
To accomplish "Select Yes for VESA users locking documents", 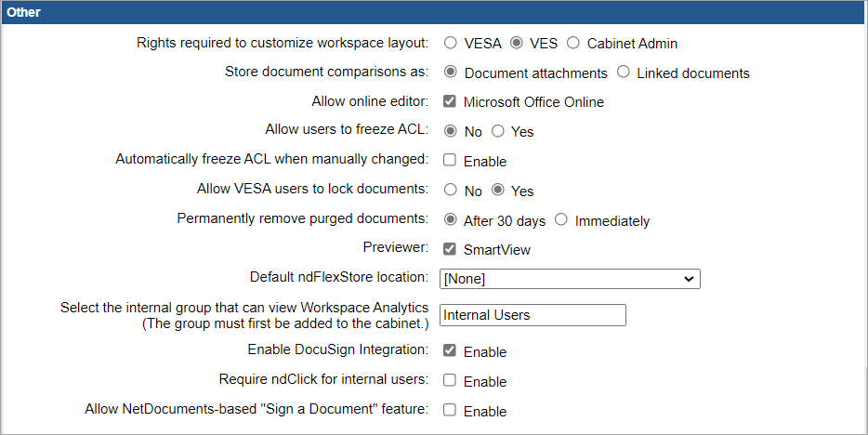I will coord(498,191).
